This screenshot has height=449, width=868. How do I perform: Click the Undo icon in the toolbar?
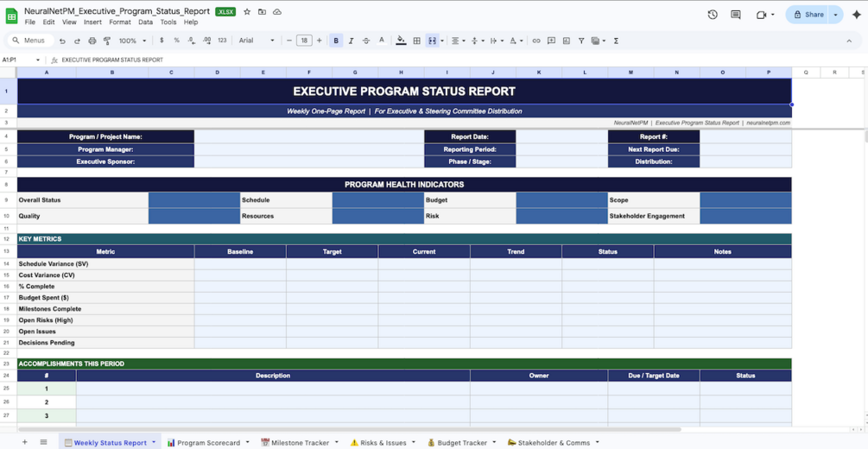click(x=62, y=41)
